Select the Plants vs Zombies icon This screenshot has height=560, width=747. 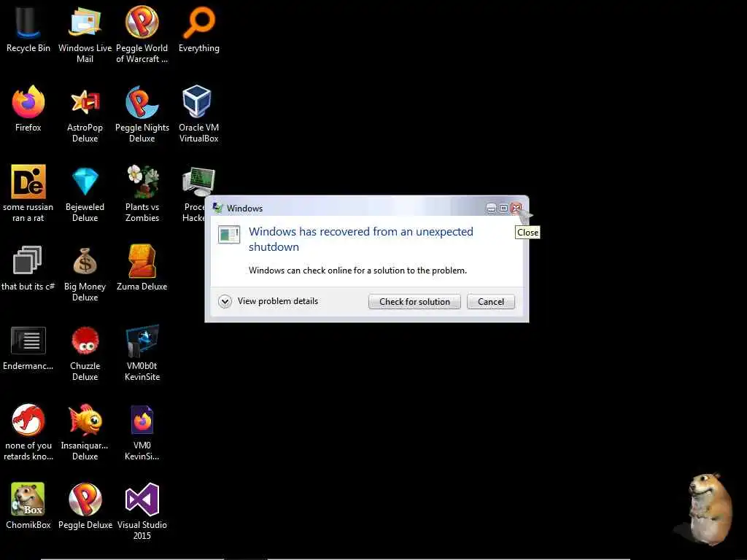142,182
